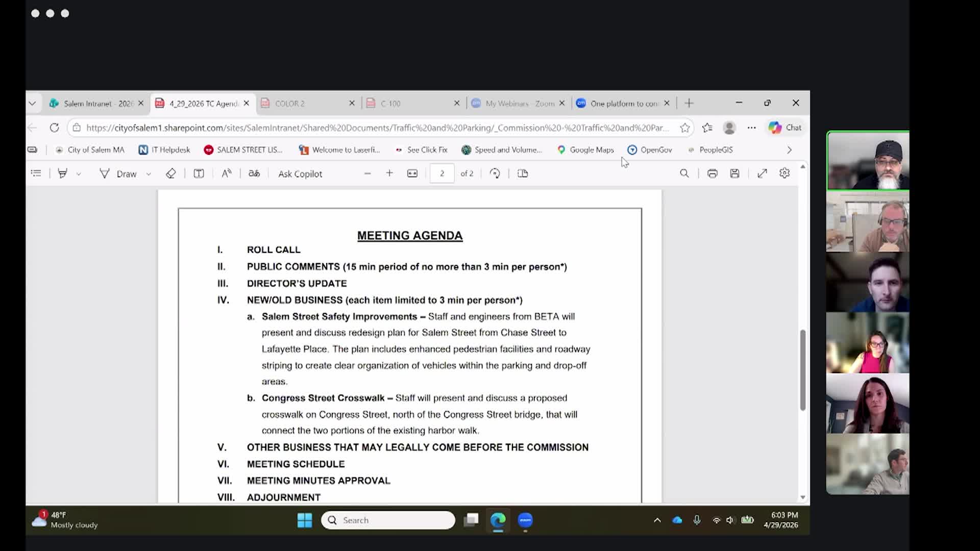The height and width of the screenshot is (551, 980).
Task: Open Edge Settings and more menu
Action: tap(752, 128)
